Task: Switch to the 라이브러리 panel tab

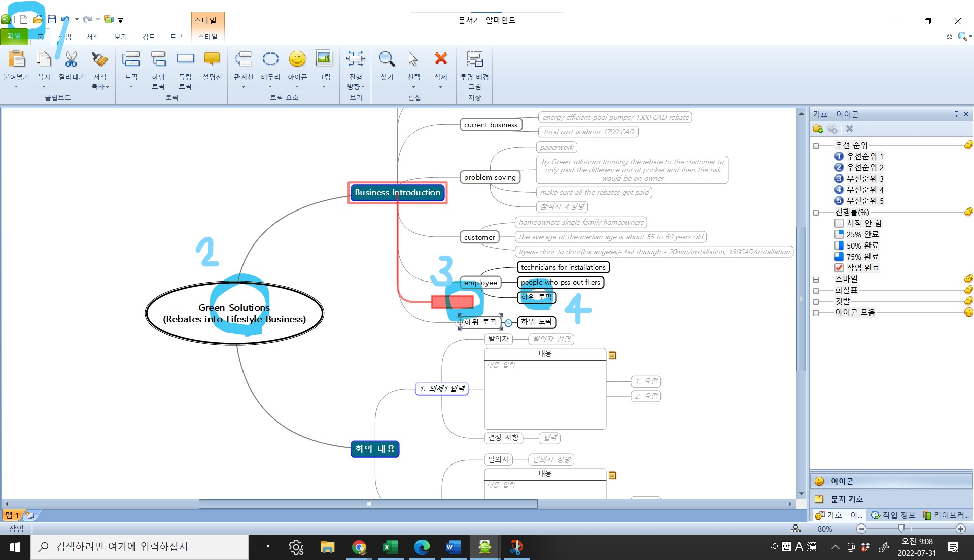Action: point(946,515)
